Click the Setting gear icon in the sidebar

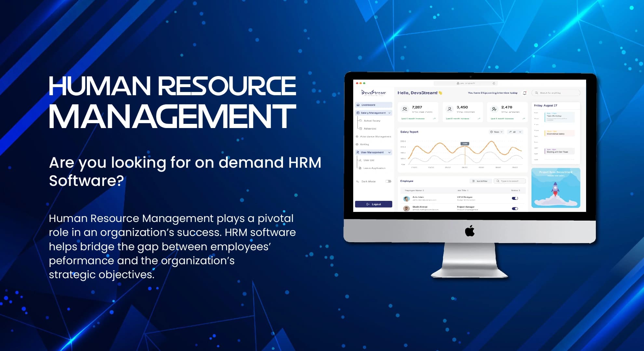pos(357,144)
